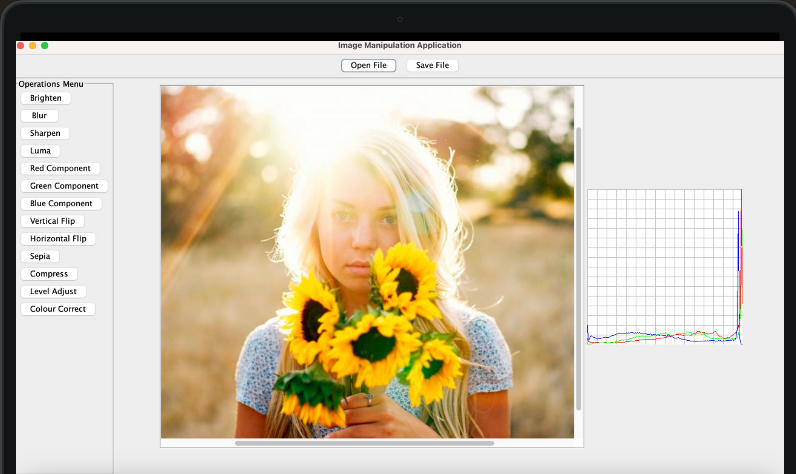Show the Green Component

[64, 186]
